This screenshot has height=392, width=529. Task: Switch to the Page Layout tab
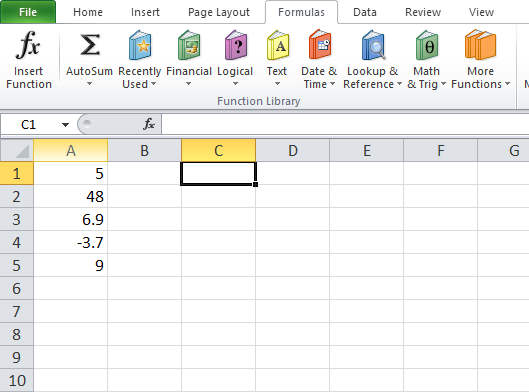pos(219,12)
